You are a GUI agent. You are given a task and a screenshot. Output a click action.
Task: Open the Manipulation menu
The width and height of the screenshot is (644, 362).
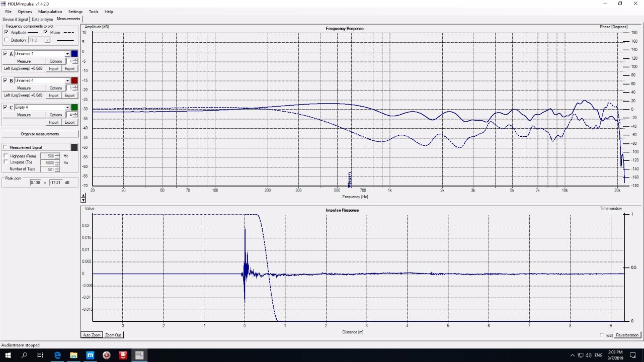pyautogui.click(x=50, y=12)
